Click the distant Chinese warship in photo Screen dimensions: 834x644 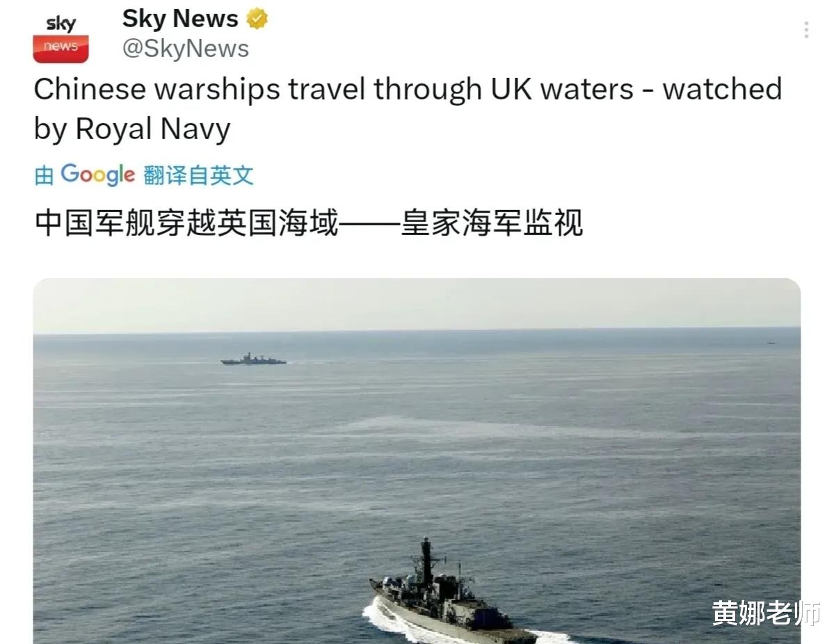pyautogui.click(x=253, y=359)
